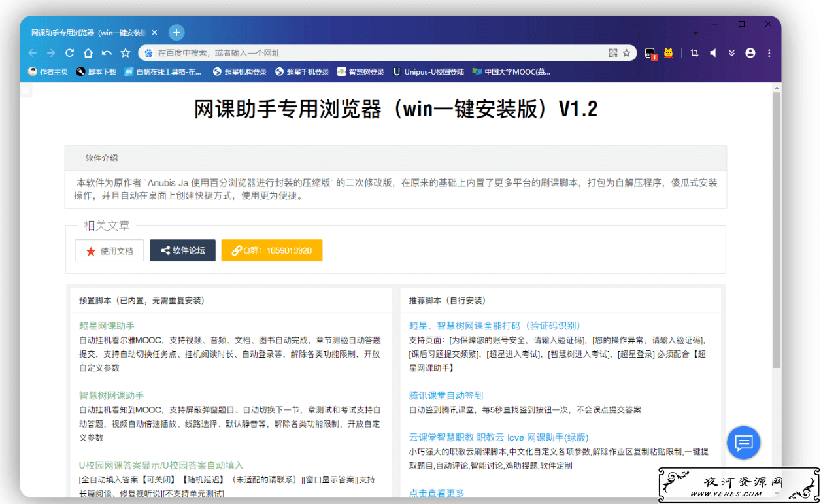This screenshot has height=504, width=821.
Task: Open the blue chat bubble button
Action: point(743,443)
